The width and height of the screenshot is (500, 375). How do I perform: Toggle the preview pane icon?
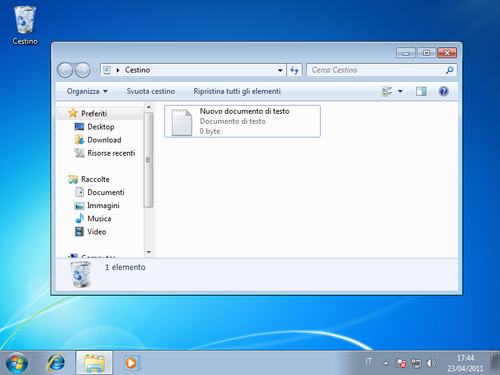click(421, 91)
